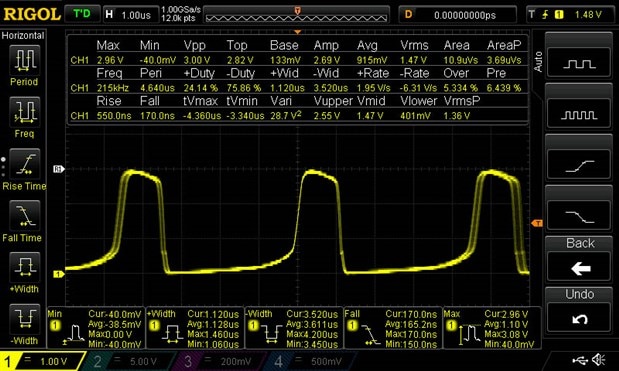Click the Back arrow button

[579, 259]
